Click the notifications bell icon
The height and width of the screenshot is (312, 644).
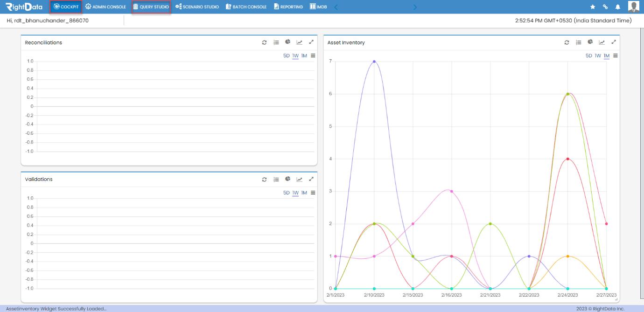[618, 7]
